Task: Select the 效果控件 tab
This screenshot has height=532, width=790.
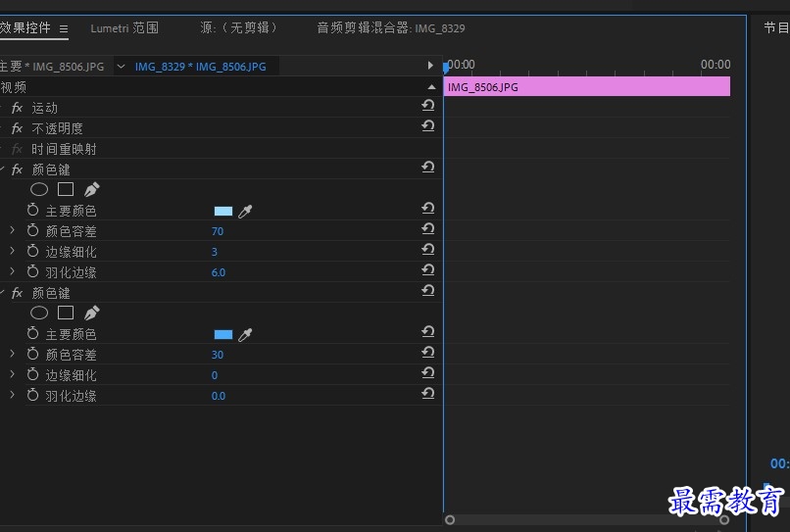Action: coord(25,27)
